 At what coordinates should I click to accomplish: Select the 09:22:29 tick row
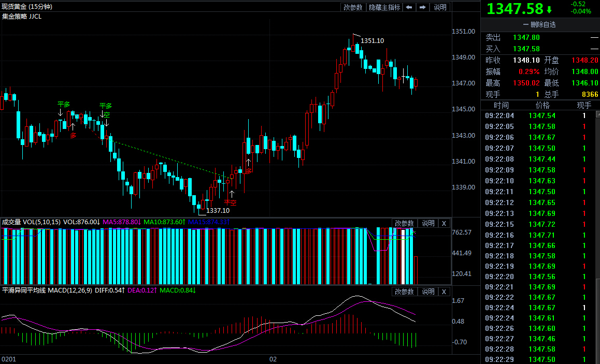[538, 359]
